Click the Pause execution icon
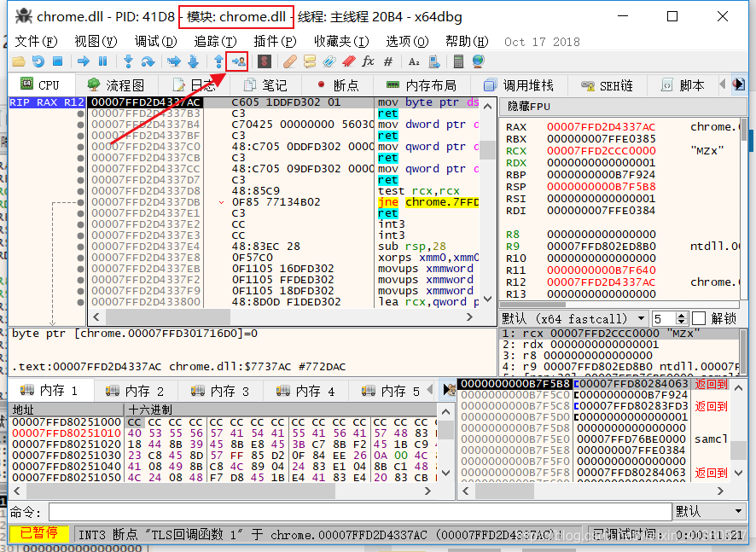Image resolution: width=756 pixels, height=552 pixels. pos(102,61)
